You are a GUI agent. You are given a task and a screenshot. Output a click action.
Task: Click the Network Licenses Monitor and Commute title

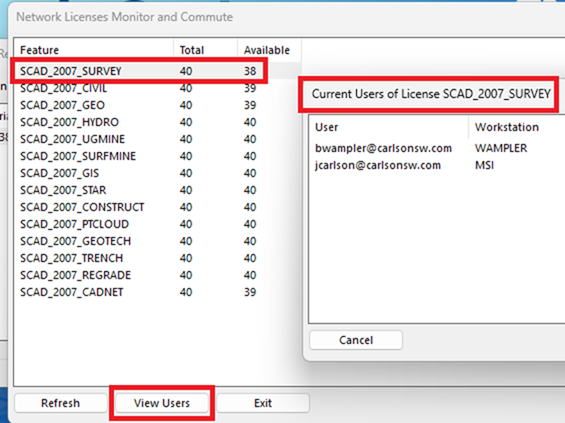click(125, 17)
